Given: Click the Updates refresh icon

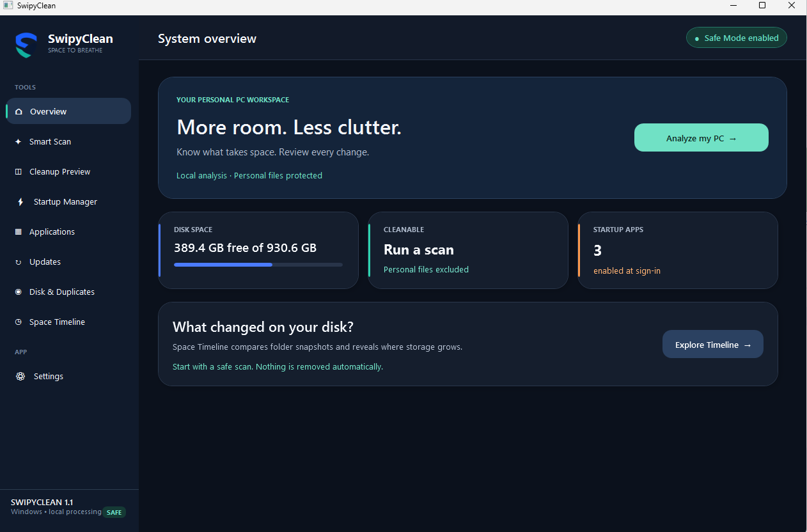Looking at the screenshot, I should click(x=18, y=262).
